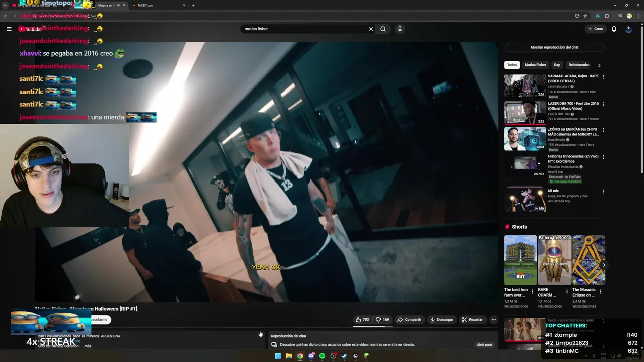Image resolution: width=644 pixels, height=362 pixels.
Task: Click the Compartir share button
Action: (x=409, y=320)
